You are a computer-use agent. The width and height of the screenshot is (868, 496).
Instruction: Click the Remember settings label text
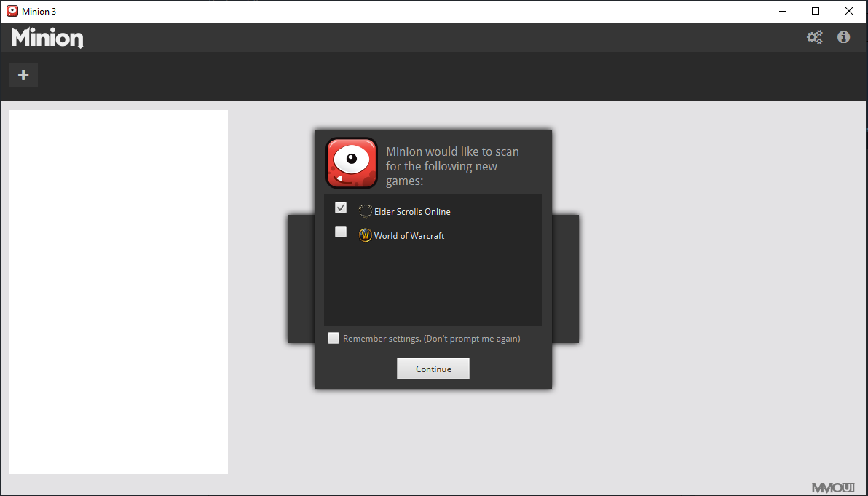point(431,338)
